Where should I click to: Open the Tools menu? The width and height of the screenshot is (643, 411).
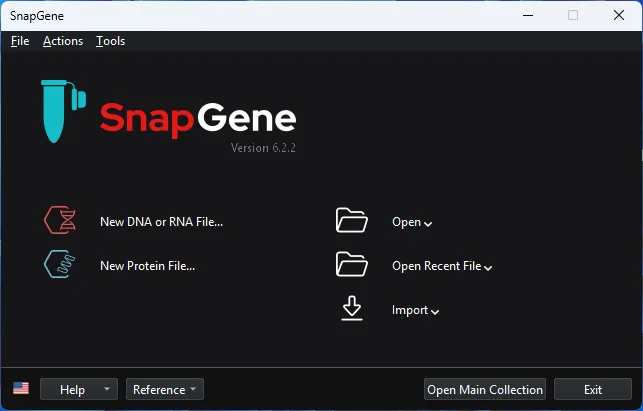coord(110,41)
